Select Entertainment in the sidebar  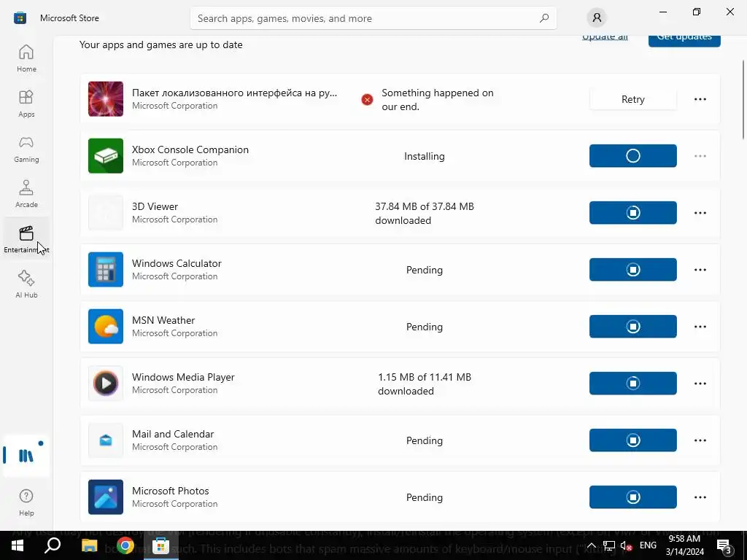tap(26, 239)
